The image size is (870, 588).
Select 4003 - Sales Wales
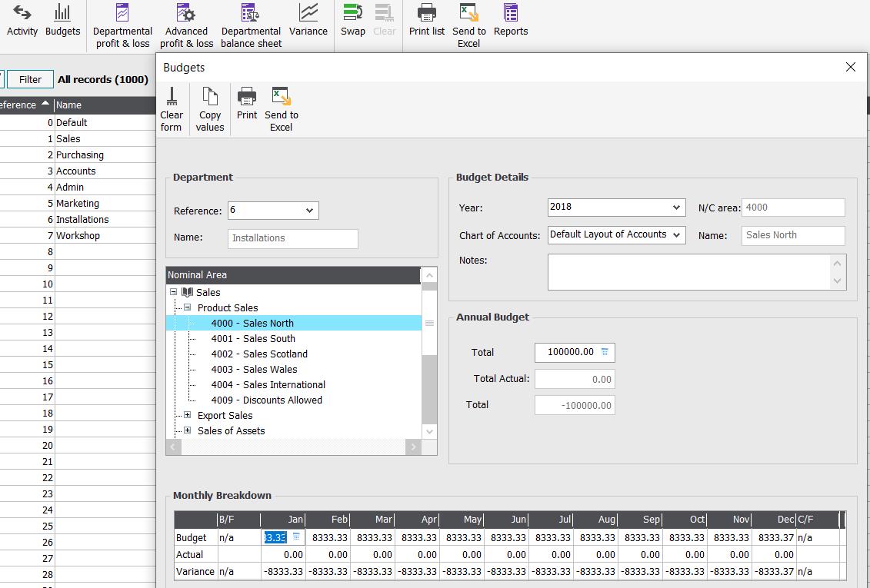pyautogui.click(x=254, y=369)
